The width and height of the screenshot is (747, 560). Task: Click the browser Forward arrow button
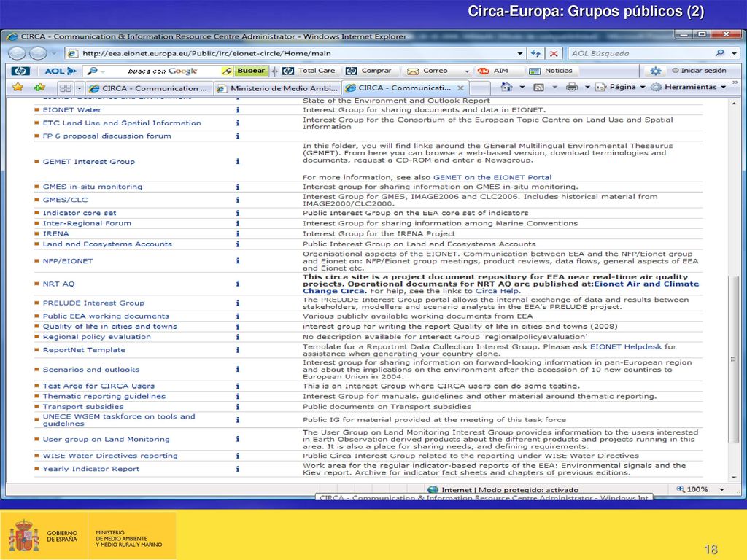point(38,53)
